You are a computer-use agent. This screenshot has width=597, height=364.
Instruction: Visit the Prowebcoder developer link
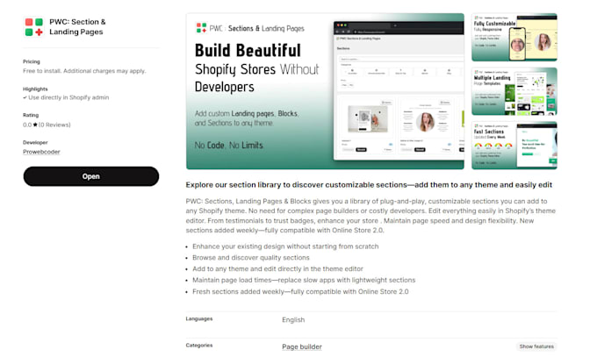(x=41, y=152)
